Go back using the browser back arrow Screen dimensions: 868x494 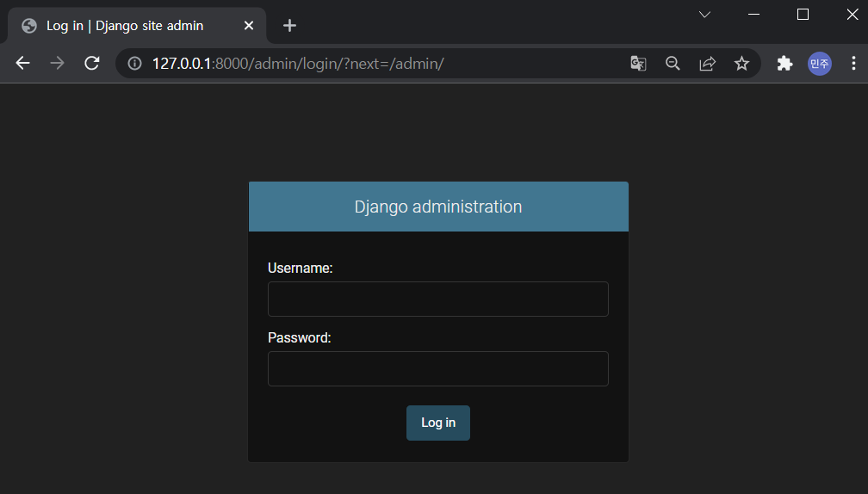click(x=22, y=63)
